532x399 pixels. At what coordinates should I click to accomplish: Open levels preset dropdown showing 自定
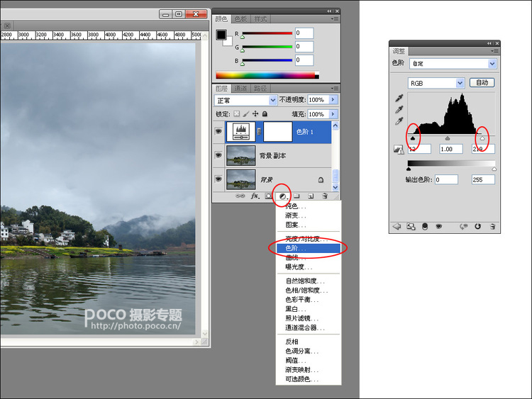[x=453, y=63]
